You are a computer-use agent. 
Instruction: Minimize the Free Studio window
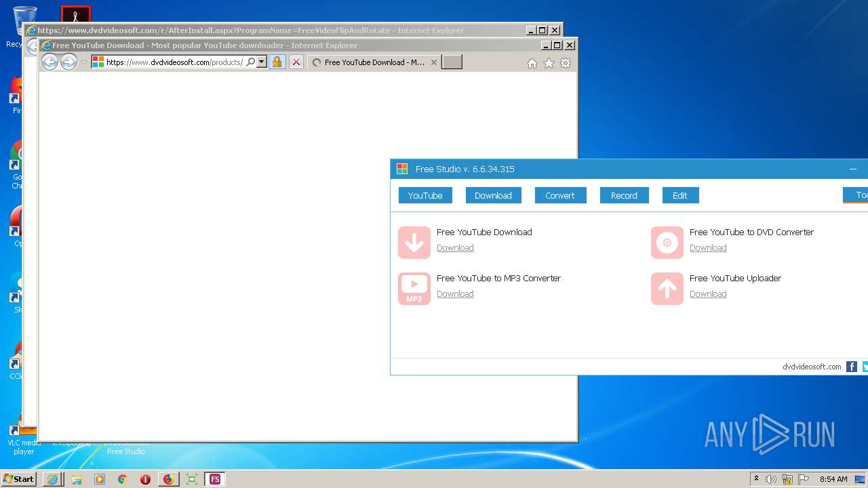853,169
